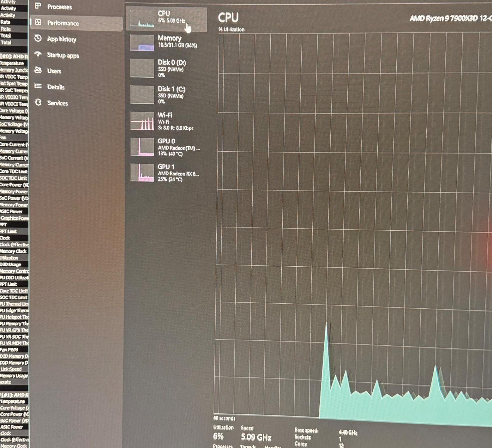Click the large CPU heading
Image resolution: width=492 pixels, height=448 pixels.
[228, 17]
